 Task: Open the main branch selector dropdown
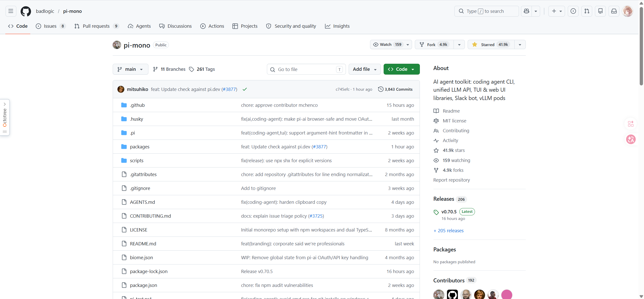(130, 69)
